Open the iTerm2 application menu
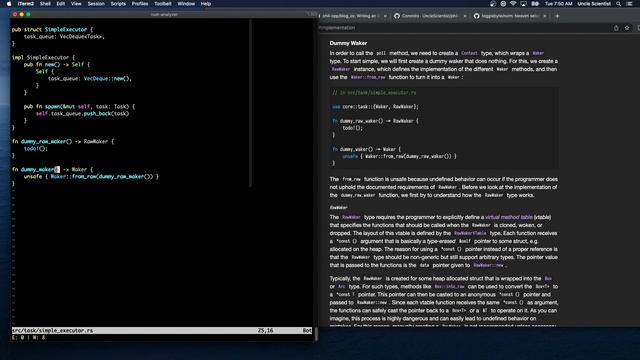640x360 pixels. point(26,4)
